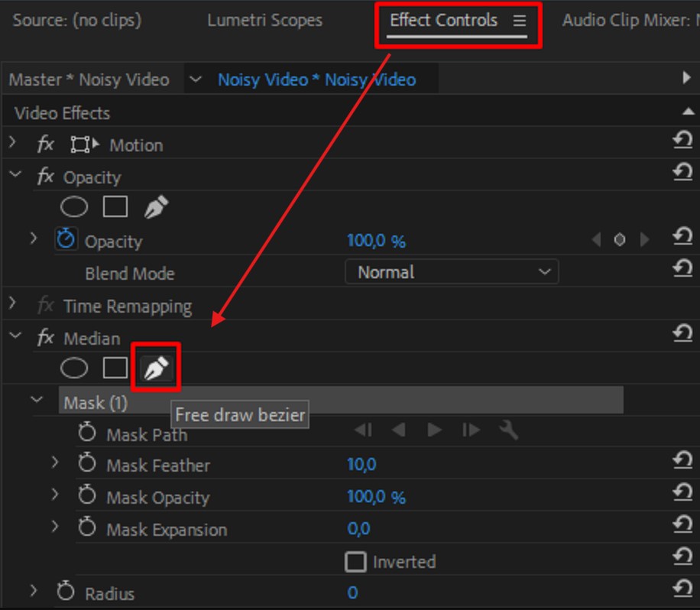Select the Effect Controls tab
This screenshot has width=700, height=610.
(x=443, y=21)
